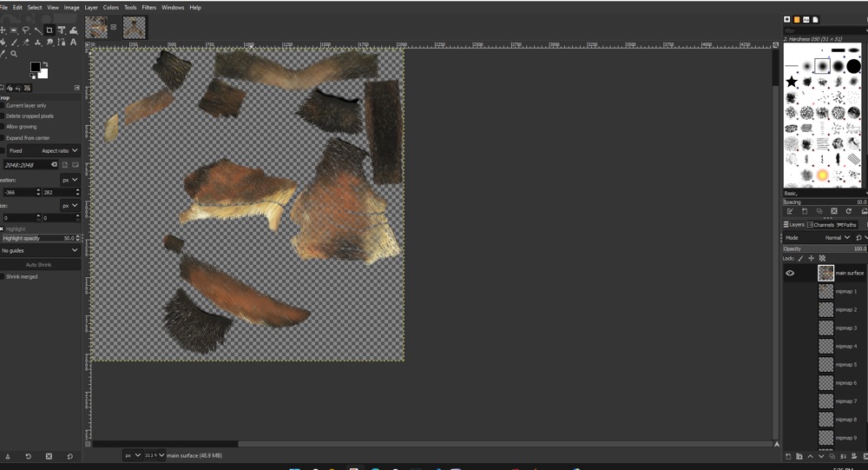Open the Position unit px dropdown
This screenshot has height=470, width=868.
point(69,180)
